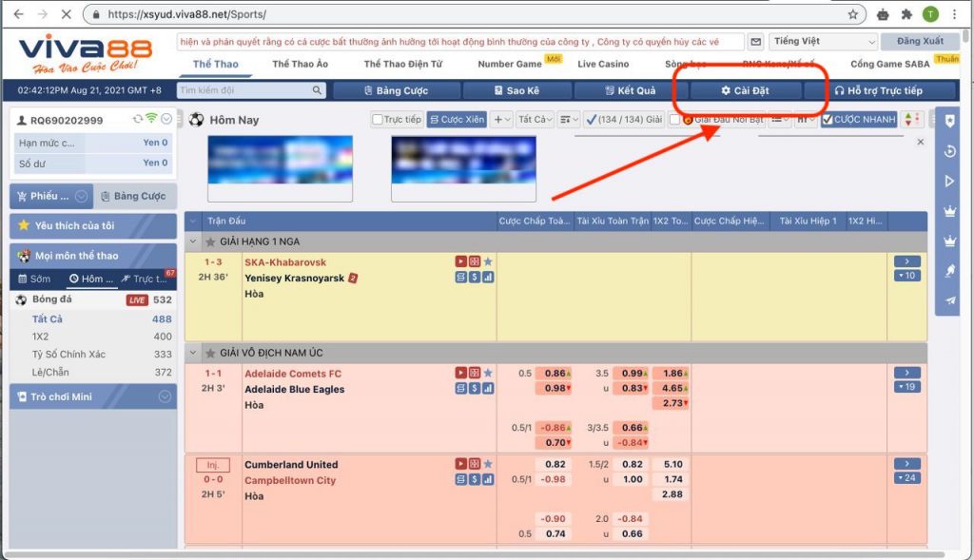Open Hỗ trợ Trực tiếp live support
This screenshot has height=560, width=974.
879,90
